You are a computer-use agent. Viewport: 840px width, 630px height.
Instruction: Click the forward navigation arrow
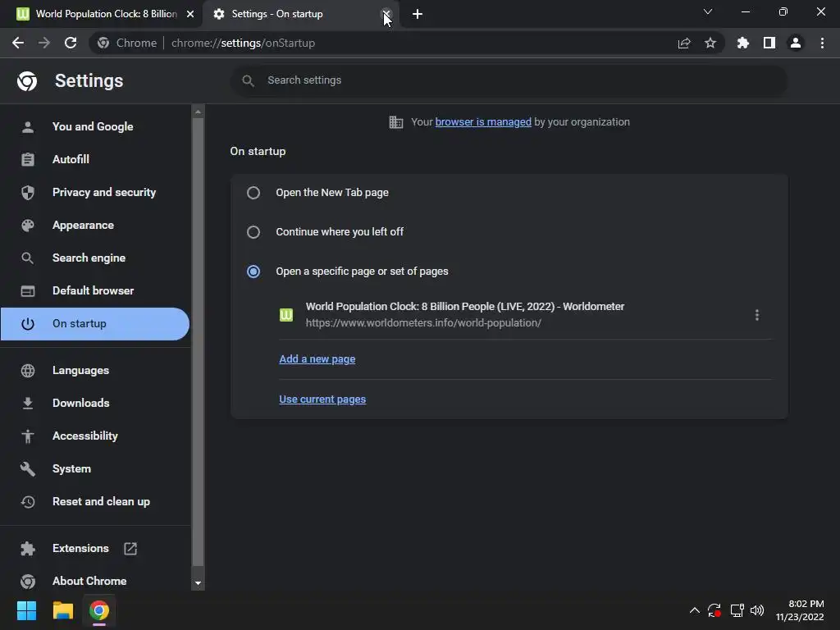click(x=44, y=43)
